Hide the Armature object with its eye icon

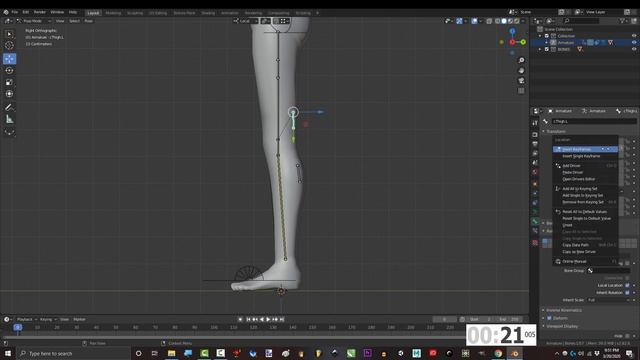click(x=634, y=42)
